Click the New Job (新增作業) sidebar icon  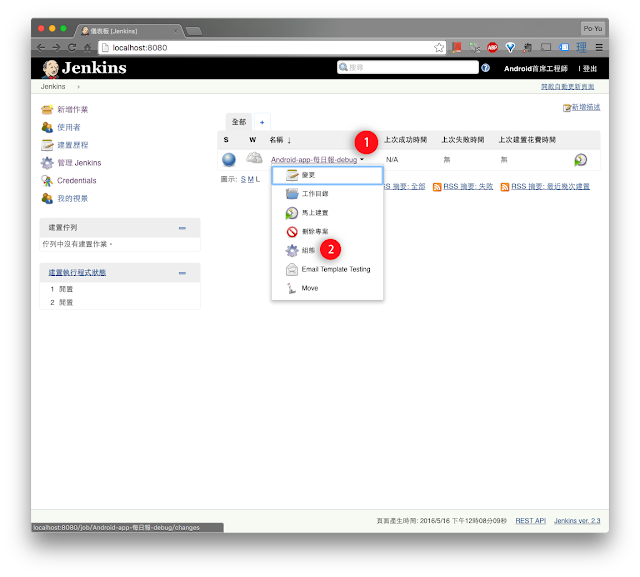[47, 109]
